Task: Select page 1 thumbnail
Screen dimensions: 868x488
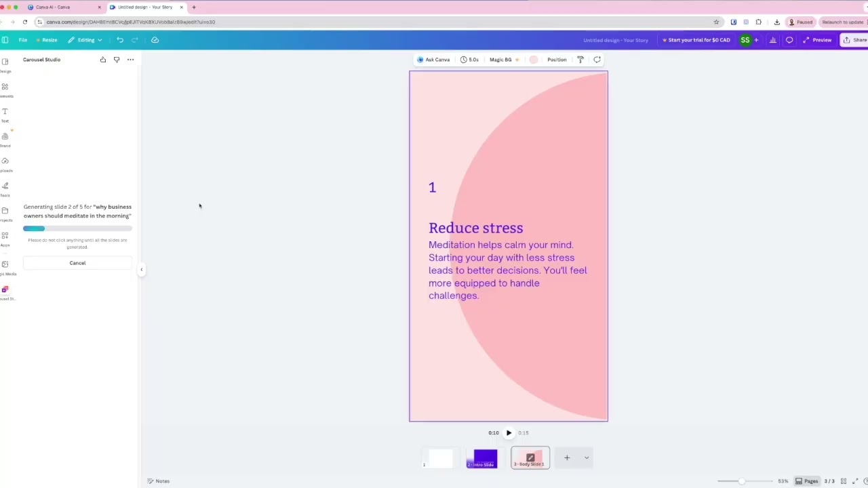Action: pyautogui.click(x=441, y=459)
